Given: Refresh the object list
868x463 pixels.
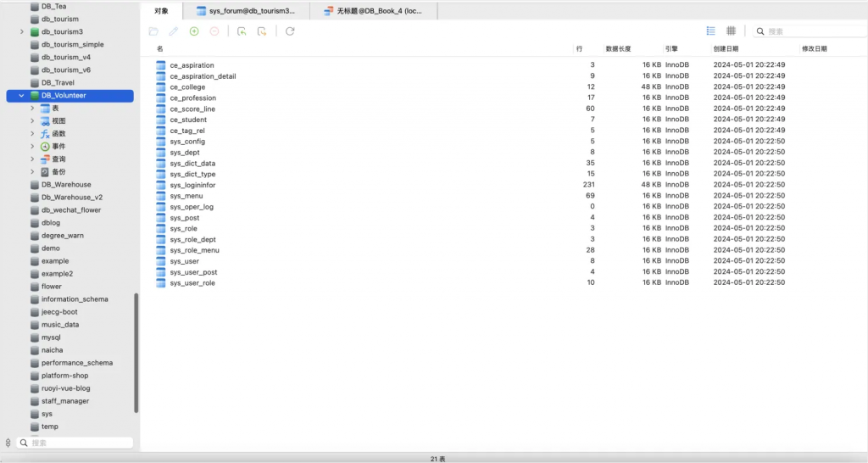Looking at the screenshot, I should [290, 31].
